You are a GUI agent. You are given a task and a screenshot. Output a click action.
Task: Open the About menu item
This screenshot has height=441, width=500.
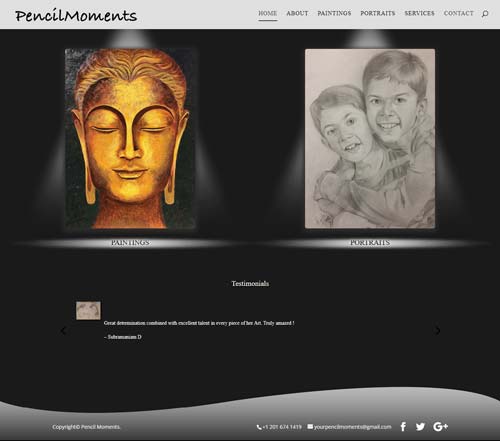point(297,13)
